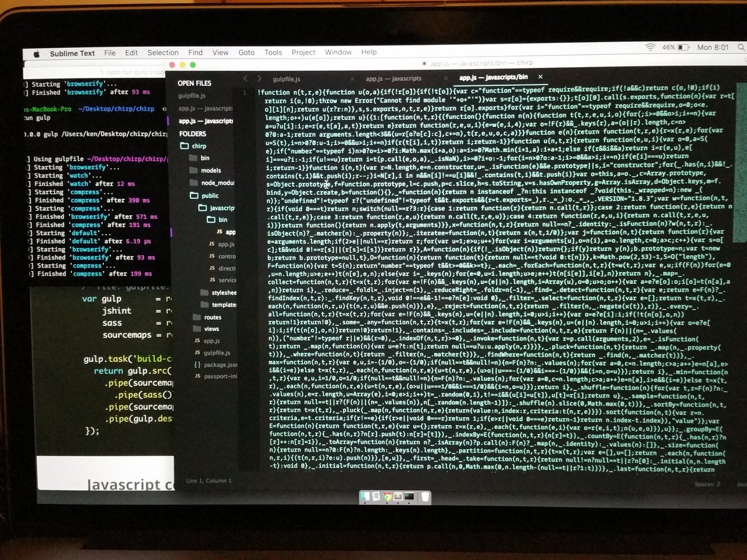Open the File menu
The width and height of the screenshot is (747, 560).
110,53
